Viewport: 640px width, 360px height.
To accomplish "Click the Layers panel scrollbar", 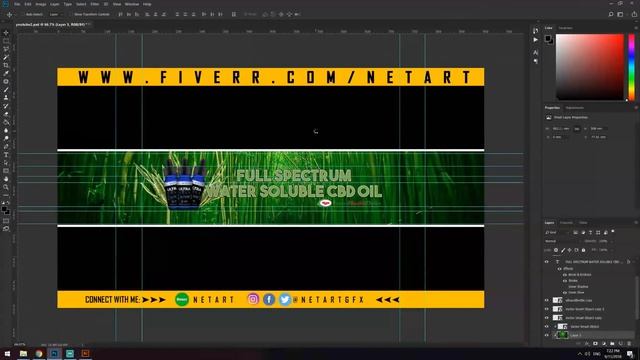I will click(x=636, y=298).
